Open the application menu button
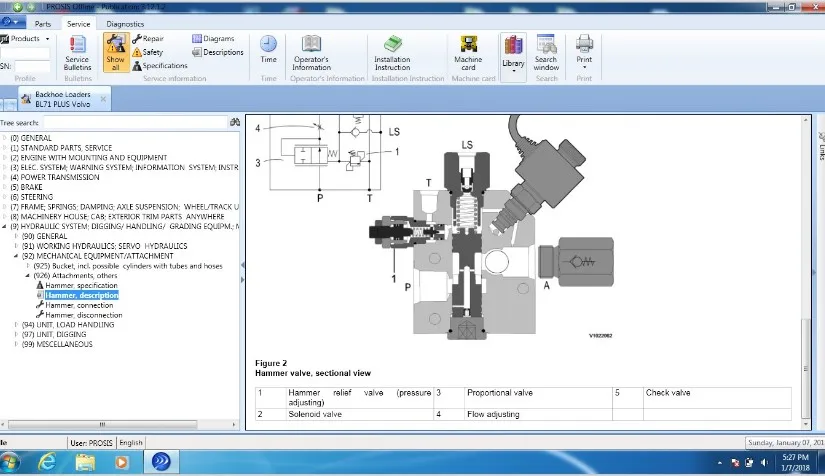 tap(11, 22)
